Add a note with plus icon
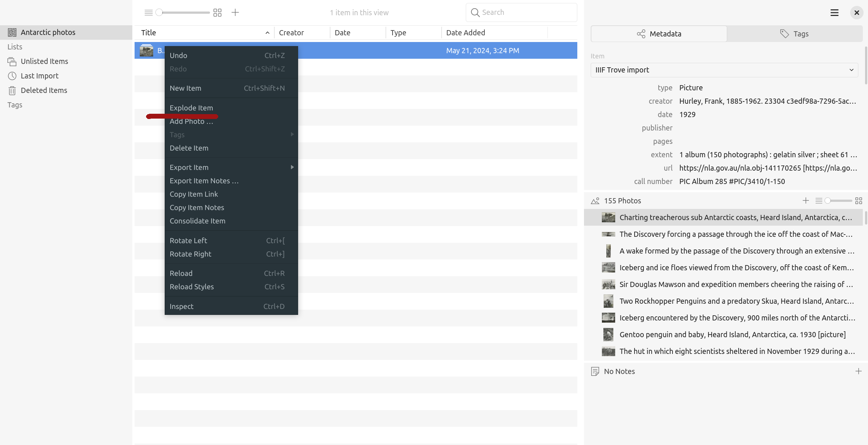This screenshot has width=868, height=445. [x=858, y=371]
